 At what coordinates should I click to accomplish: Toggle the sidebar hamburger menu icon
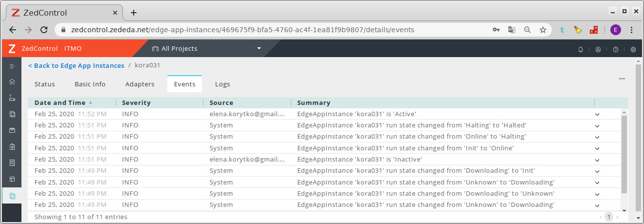(12, 66)
